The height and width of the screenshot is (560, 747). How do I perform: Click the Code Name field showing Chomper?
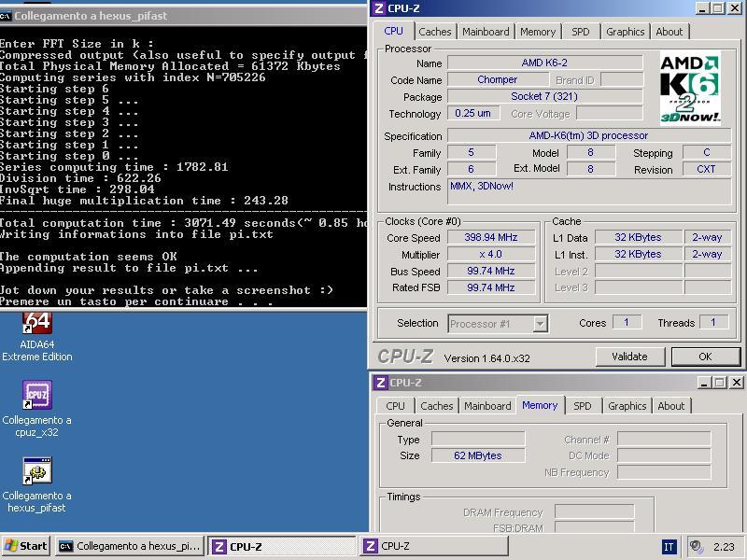(498, 79)
